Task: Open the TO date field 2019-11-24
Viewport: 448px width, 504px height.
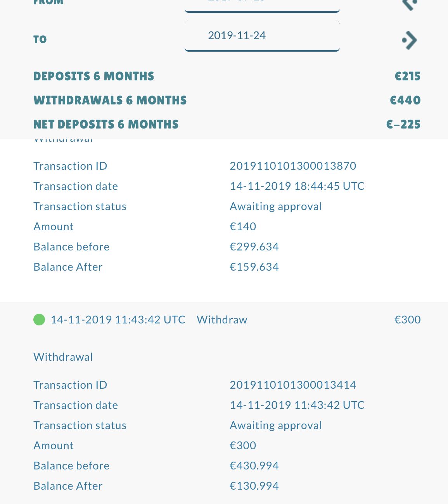Action: pos(262,36)
